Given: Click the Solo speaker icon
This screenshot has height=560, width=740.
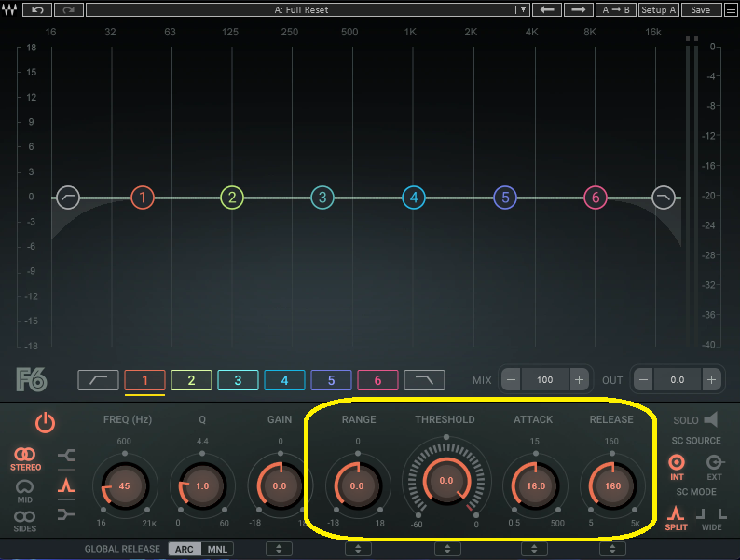Looking at the screenshot, I should [711, 420].
